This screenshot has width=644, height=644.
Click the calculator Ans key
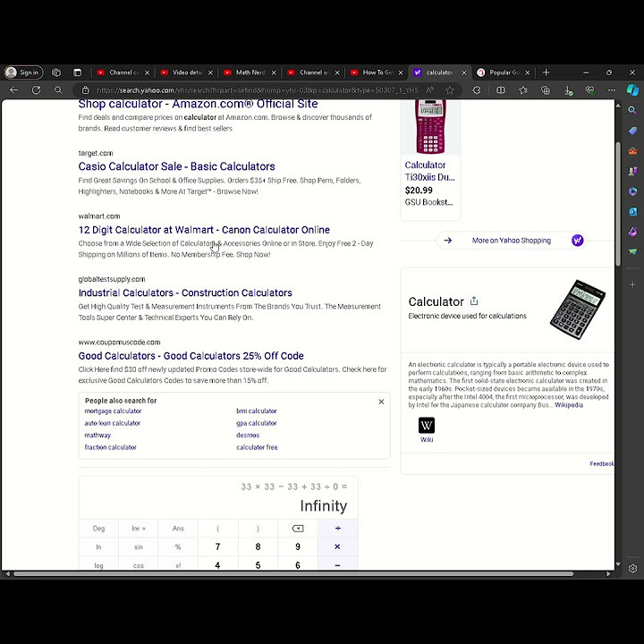click(x=178, y=529)
